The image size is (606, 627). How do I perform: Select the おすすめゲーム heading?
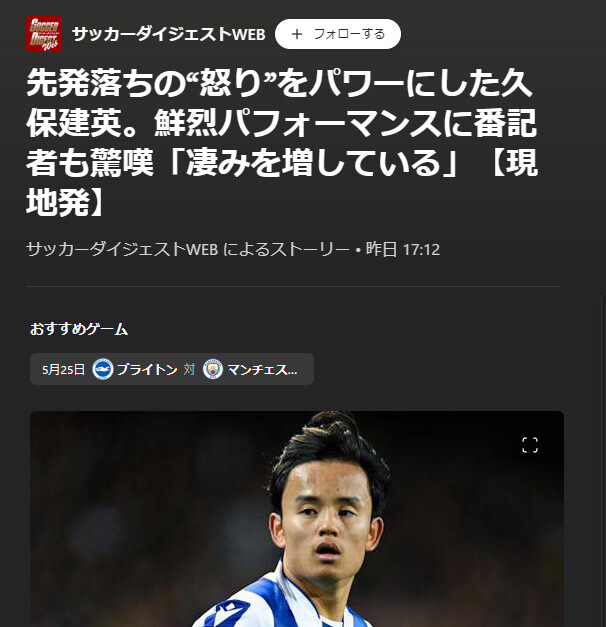(79, 329)
